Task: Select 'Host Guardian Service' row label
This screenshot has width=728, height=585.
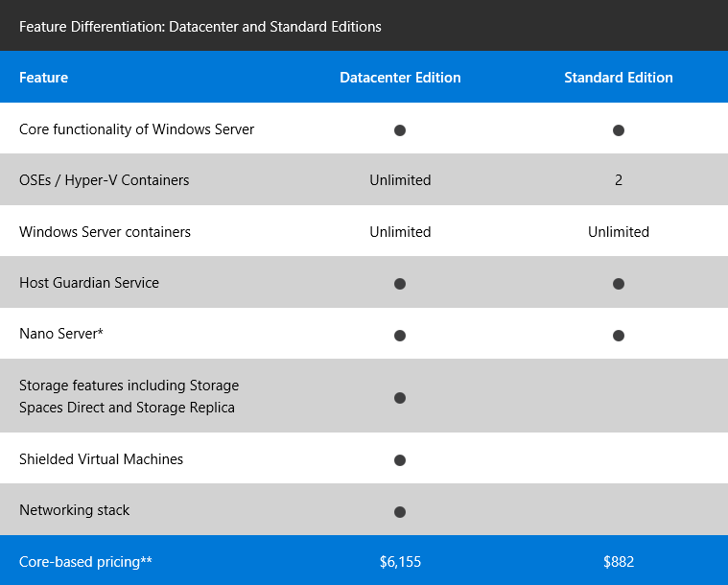Action: (89, 283)
